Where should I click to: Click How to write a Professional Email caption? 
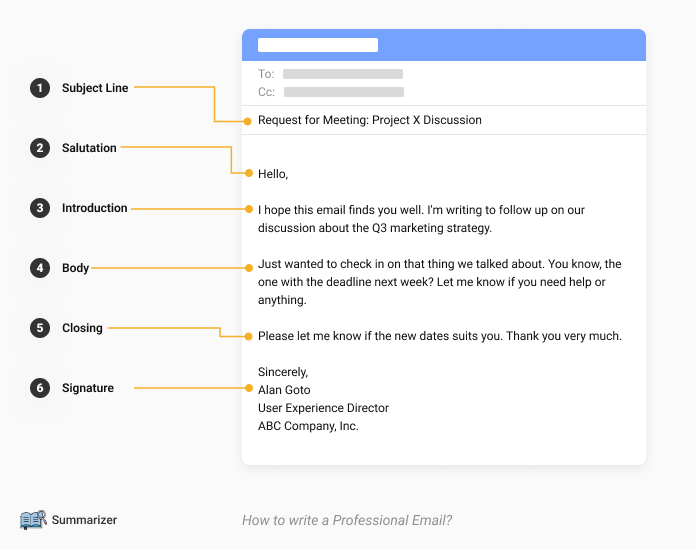tap(347, 520)
